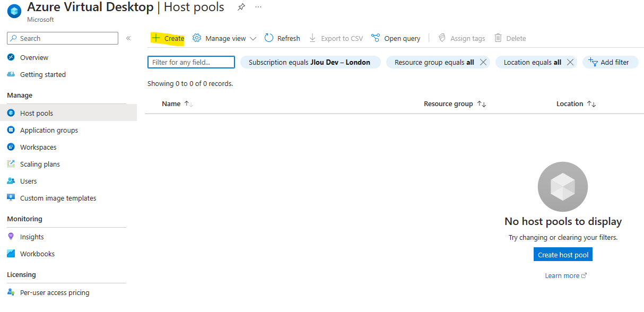The width and height of the screenshot is (644, 312).
Task: Open the Learn more link
Action: 566,275
